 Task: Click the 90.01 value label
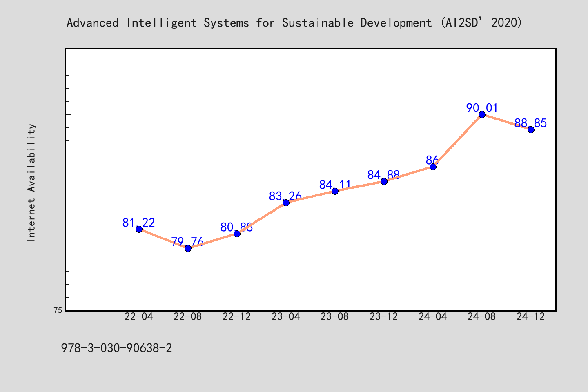point(482,108)
